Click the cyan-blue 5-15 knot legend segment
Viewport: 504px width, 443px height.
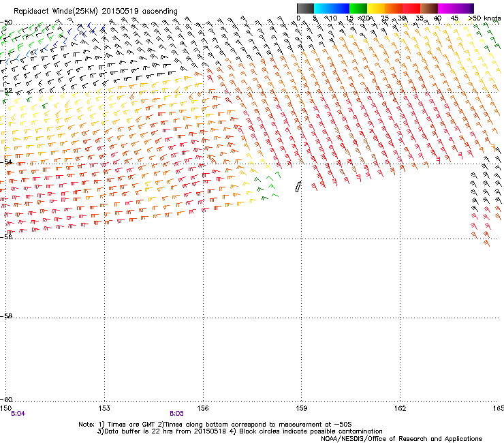coord(332,8)
